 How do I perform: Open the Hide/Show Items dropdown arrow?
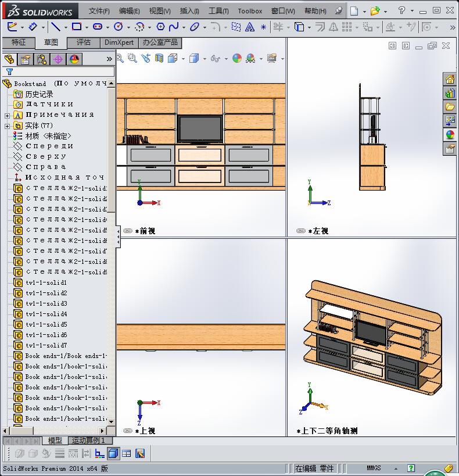coord(226,59)
